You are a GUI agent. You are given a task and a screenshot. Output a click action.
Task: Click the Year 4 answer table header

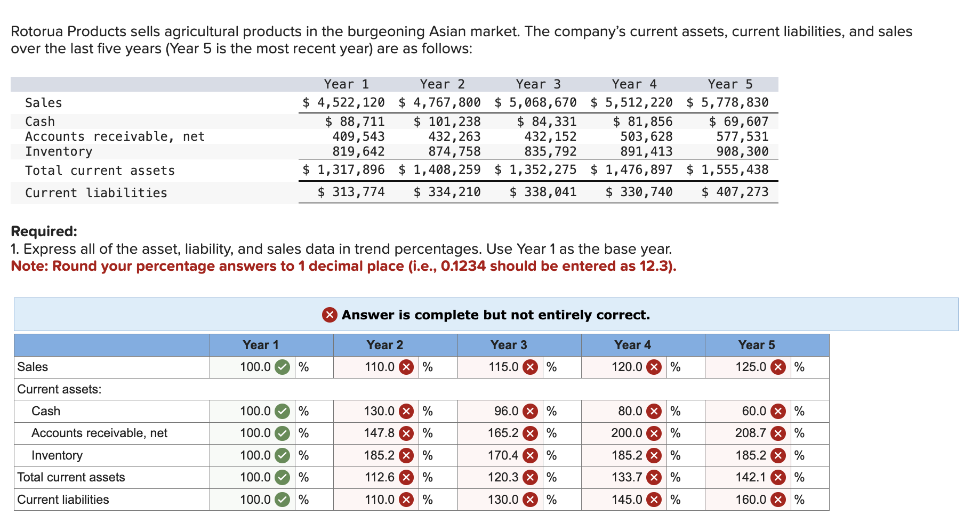tap(643, 345)
